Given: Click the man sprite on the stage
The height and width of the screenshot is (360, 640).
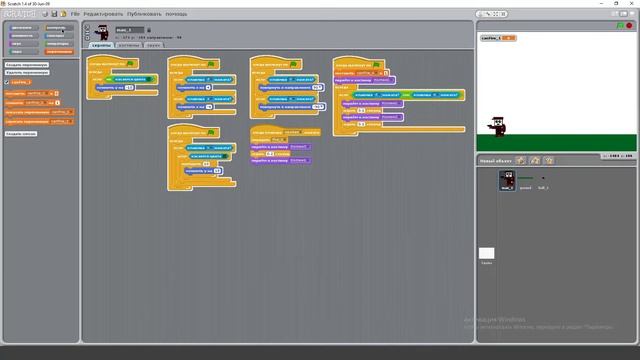Looking at the screenshot, I should pos(498,127).
